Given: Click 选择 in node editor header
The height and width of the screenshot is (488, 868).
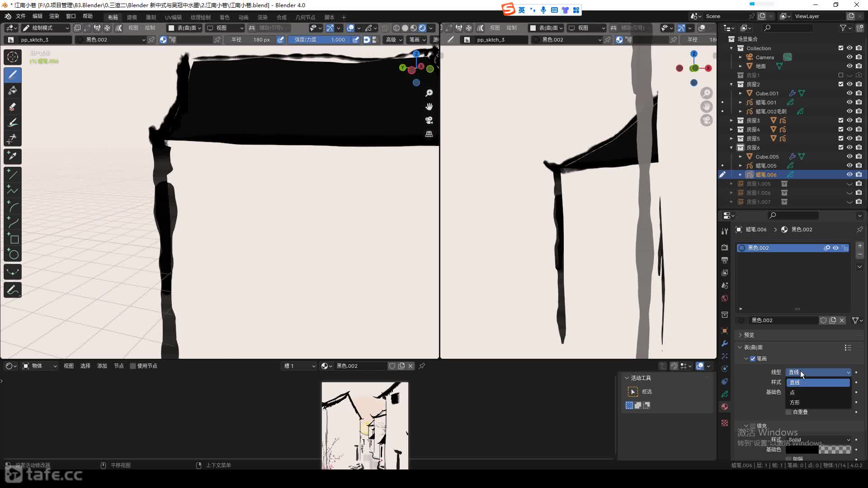Looking at the screenshot, I should pos(85,366).
